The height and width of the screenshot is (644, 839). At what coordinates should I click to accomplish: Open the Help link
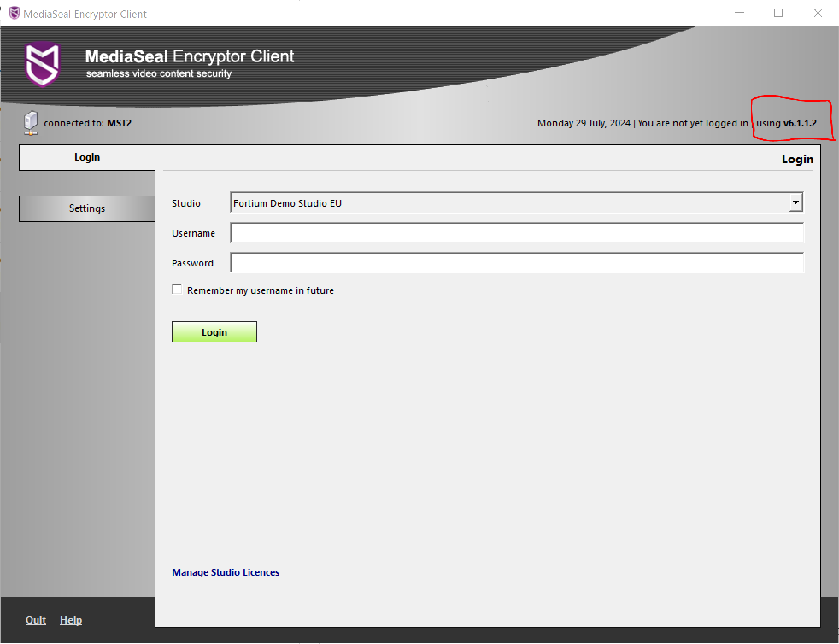tap(71, 620)
